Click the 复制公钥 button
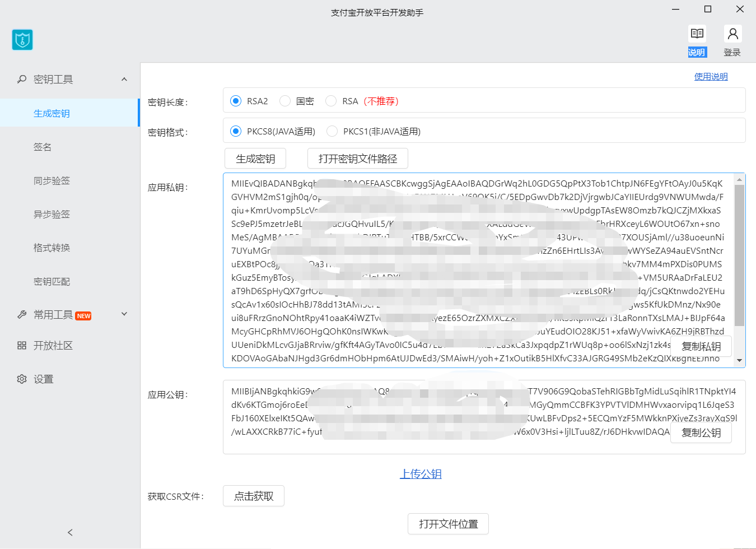The height and width of the screenshot is (549, 756). click(701, 432)
